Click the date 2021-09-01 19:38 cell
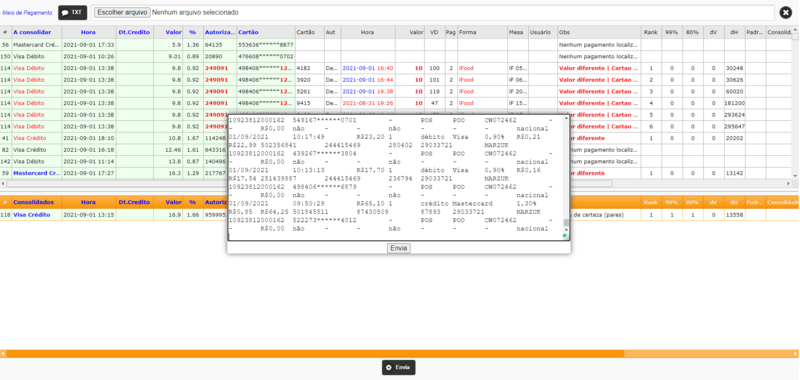The width and height of the screenshot is (800, 380). [x=368, y=91]
